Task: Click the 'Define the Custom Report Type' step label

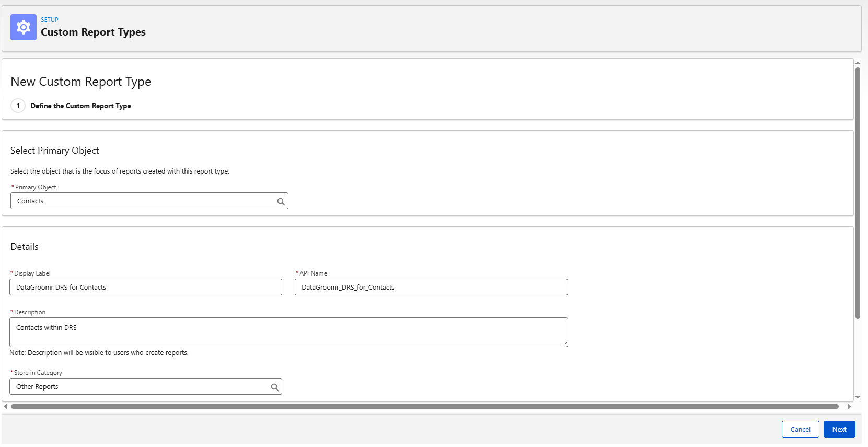Action: (x=80, y=106)
